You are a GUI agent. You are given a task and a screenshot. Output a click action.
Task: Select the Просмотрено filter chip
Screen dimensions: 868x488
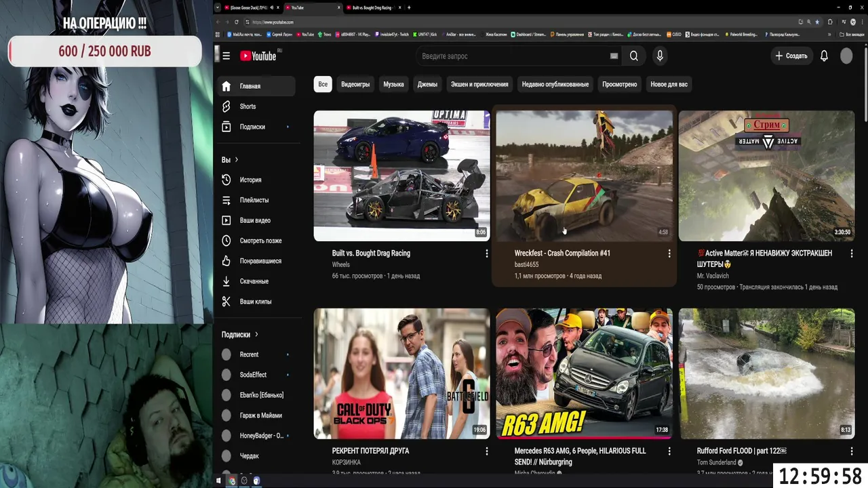620,85
